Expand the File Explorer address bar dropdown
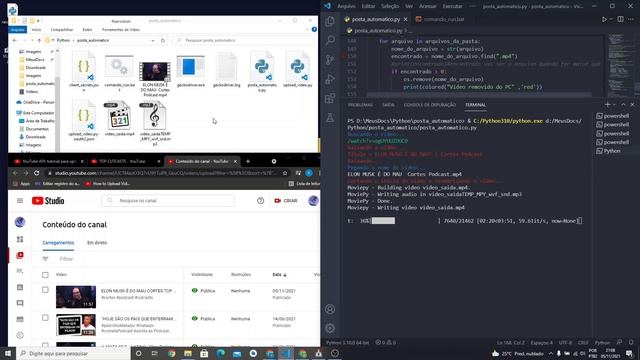The image size is (640, 360). [153, 40]
